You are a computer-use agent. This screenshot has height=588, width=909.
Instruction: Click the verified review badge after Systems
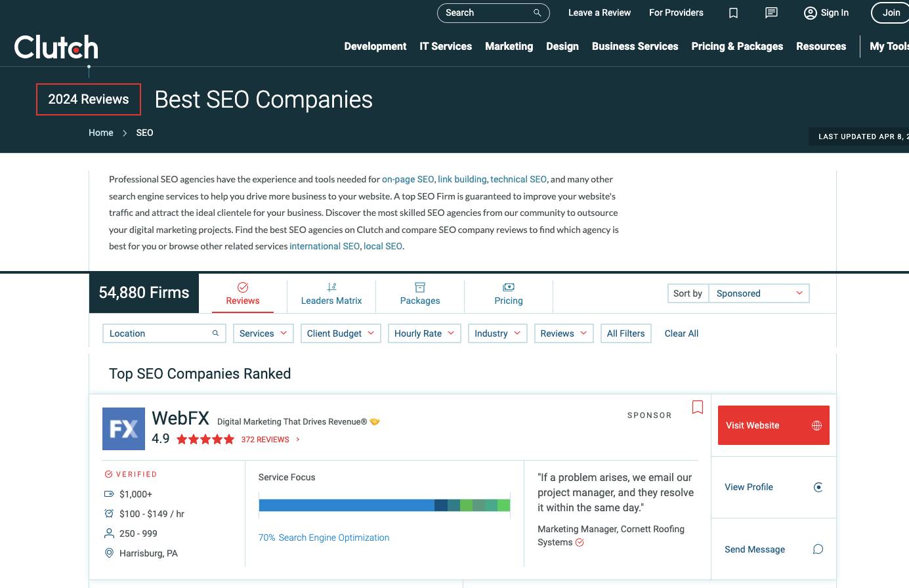coord(580,543)
